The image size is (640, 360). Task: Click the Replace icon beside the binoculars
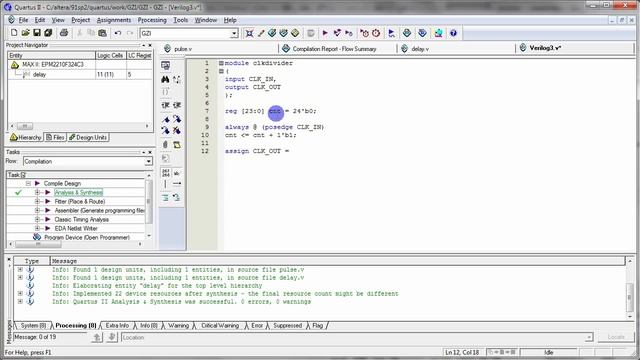pyautogui.click(x=177, y=79)
